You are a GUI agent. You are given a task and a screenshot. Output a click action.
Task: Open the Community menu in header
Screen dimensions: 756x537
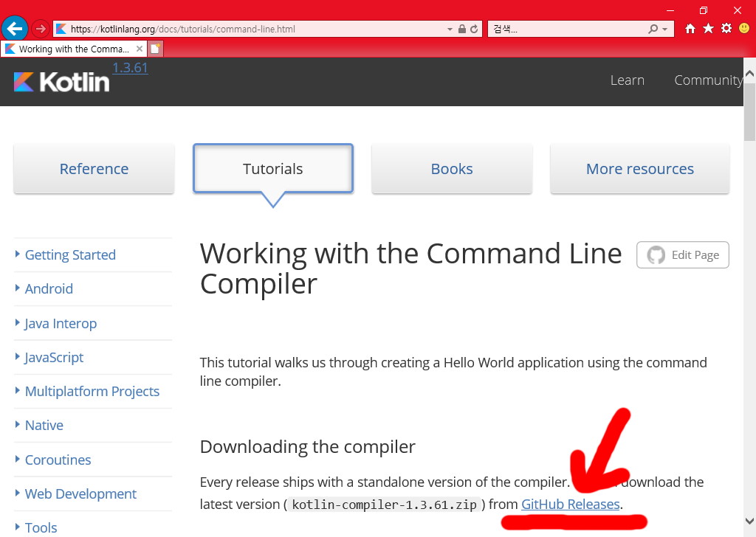[708, 80]
